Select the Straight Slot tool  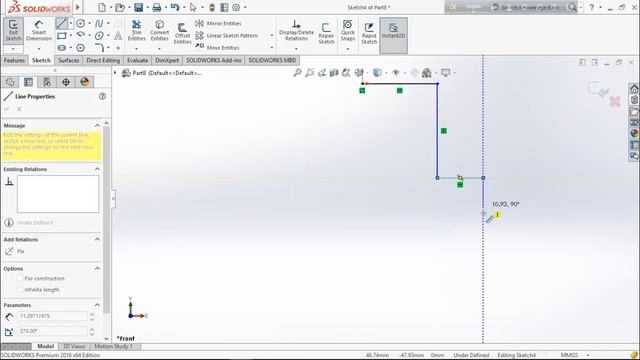(x=62, y=48)
